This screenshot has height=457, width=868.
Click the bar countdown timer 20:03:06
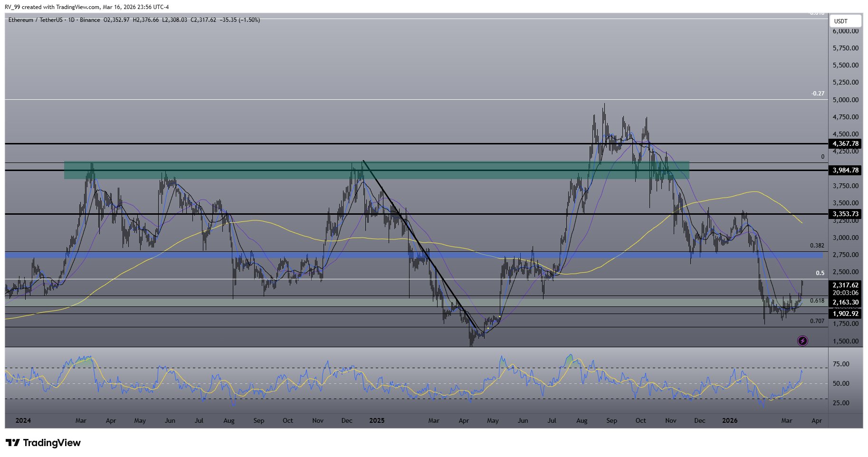[x=846, y=293]
